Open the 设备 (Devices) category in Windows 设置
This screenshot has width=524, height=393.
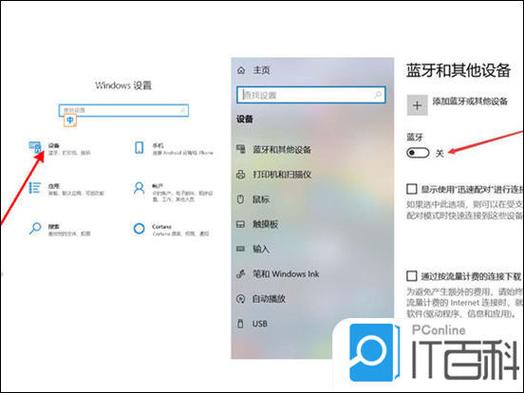pos(59,149)
